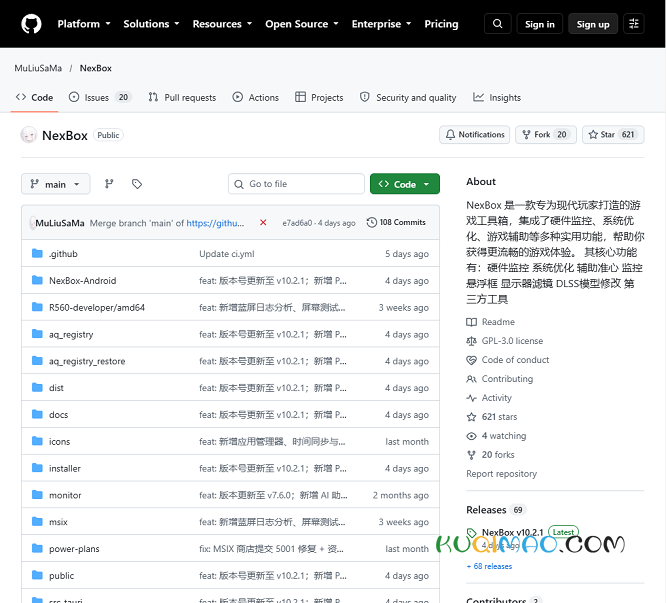Switch to the Code tab
This screenshot has height=603, width=666.
click(34, 97)
